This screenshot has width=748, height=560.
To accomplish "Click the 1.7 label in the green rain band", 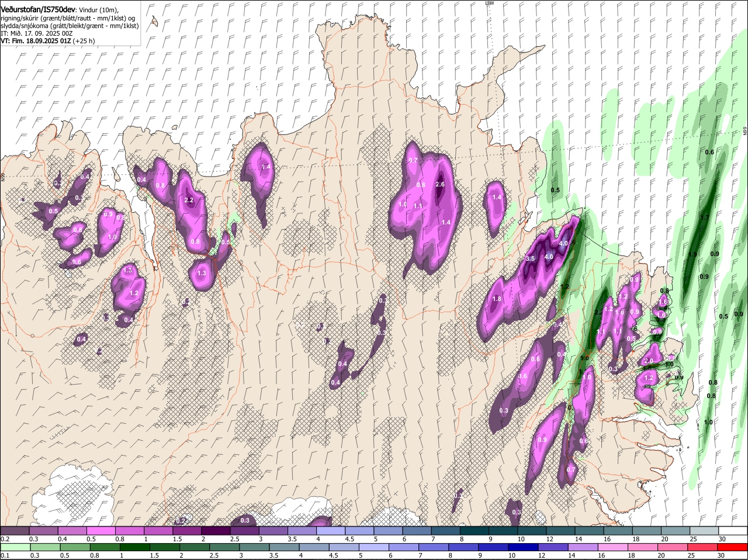I will click(705, 217).
